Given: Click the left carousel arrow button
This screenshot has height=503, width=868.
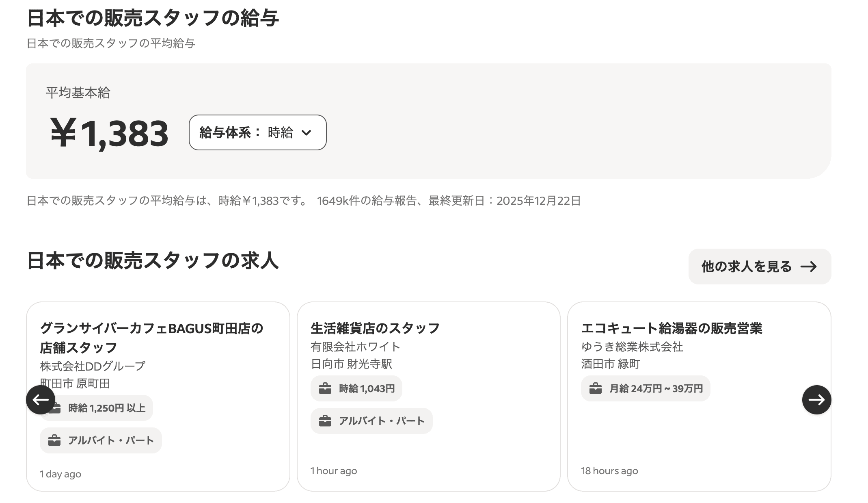Looking at the screenshot, I should click(41, 400).
